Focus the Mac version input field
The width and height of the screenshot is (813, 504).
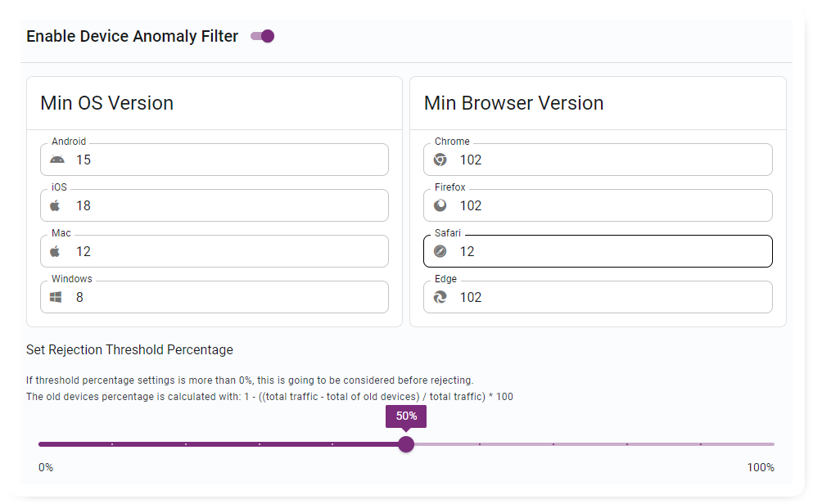(x=215, y=251)
